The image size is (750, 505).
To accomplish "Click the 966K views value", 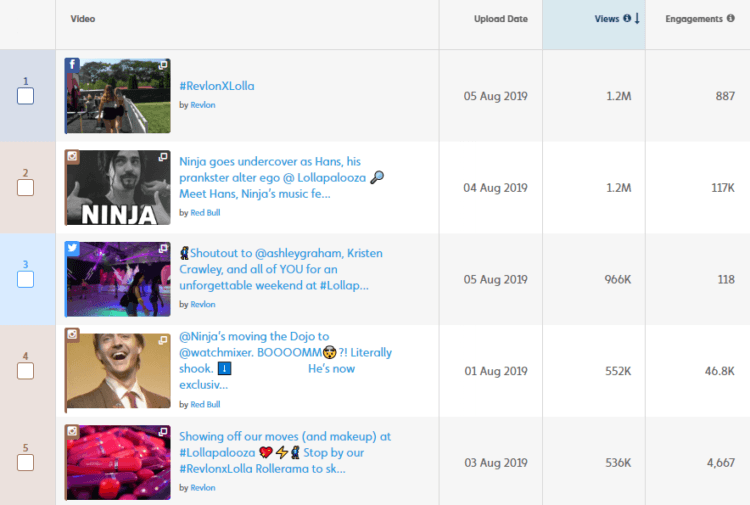I will pyautogui.click(x=618, y=279).
